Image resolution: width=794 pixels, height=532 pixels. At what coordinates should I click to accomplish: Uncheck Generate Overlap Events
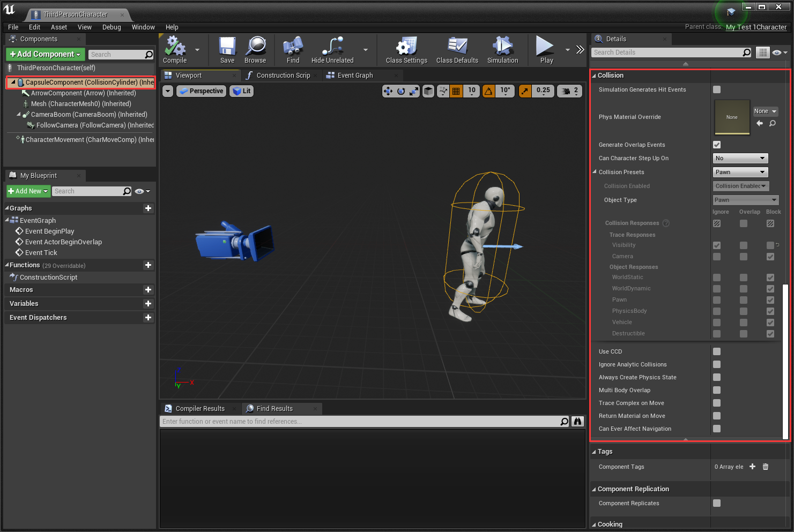click(x=717, y=145)
